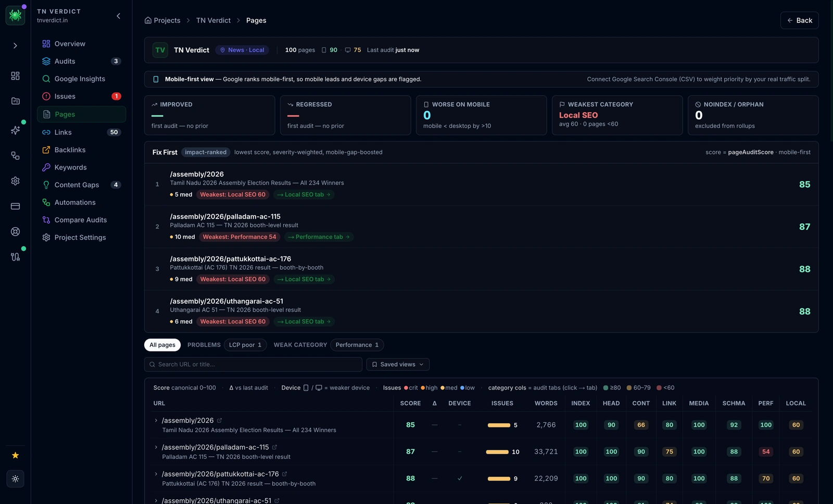
Task: Click the Content Gaps lightbulb icon
Action: point(46,185)
